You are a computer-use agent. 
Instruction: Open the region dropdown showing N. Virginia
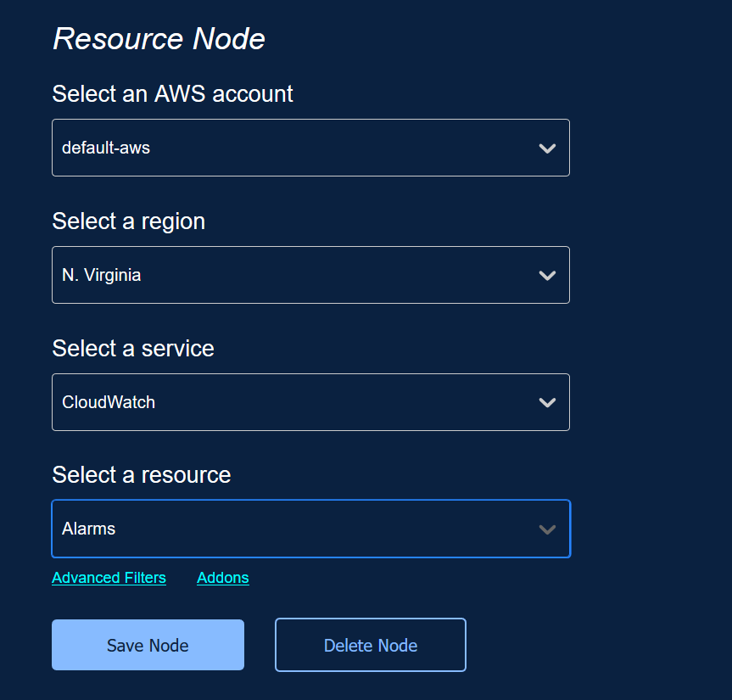[310, 275]
